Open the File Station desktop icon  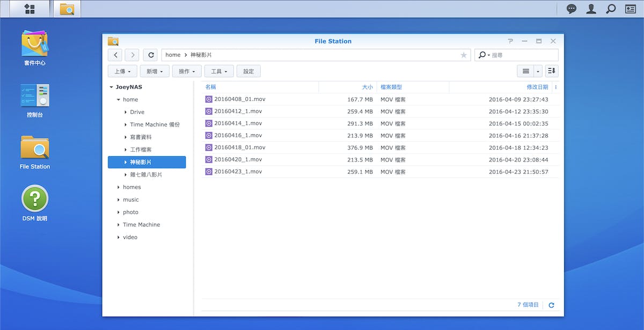[x=35, y=152]
